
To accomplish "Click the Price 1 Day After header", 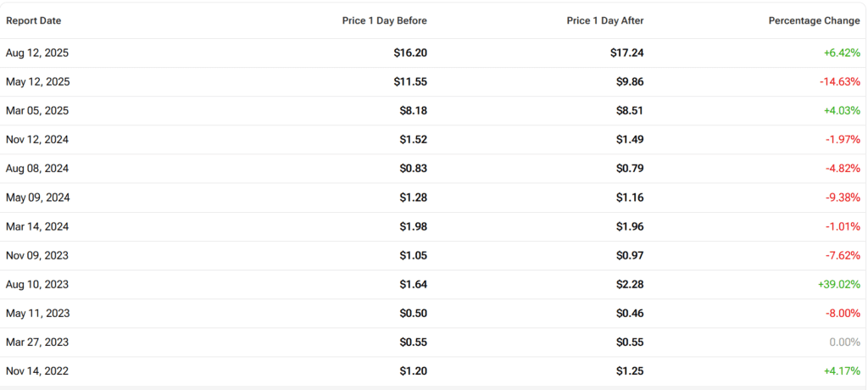I will point(605,20).
